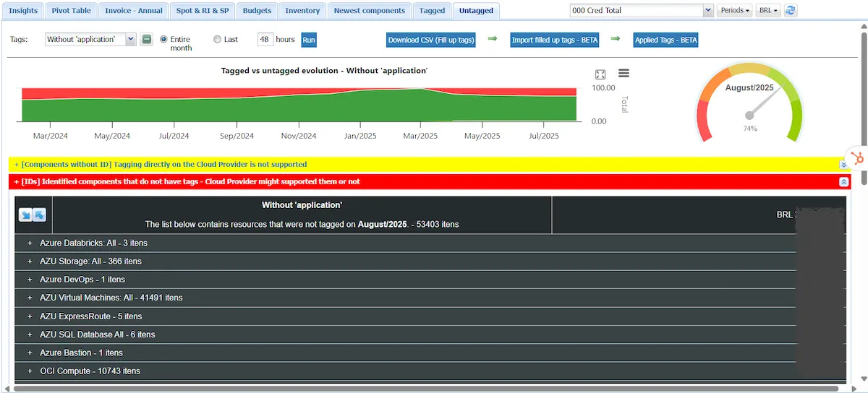
Task: Click the refresh icon beside BRL
Action: pyautogui.click(x=791, y=10)
